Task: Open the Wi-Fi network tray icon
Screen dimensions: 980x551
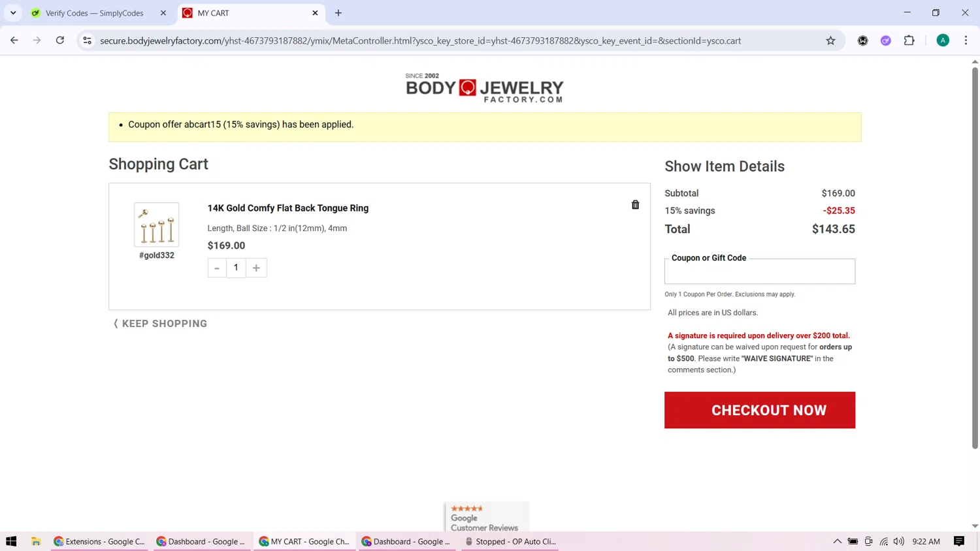Action: 884,541
